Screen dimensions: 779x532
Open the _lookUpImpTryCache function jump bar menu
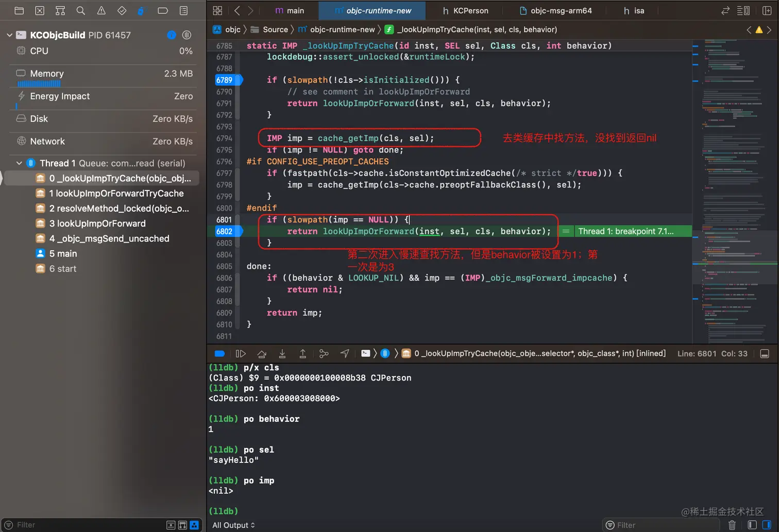(x=471, y=30)
